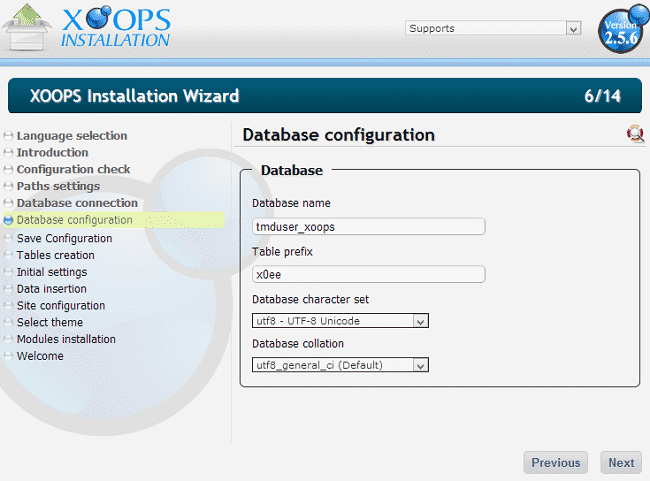Open the Supports dropdown
The width and height of the screenshot is (650, 481).
coord(493,28)
